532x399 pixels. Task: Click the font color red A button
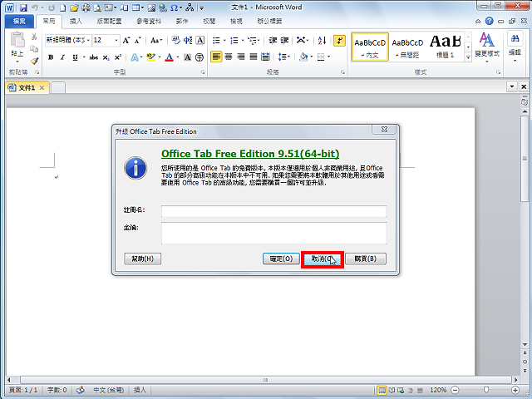pos(169,57)
